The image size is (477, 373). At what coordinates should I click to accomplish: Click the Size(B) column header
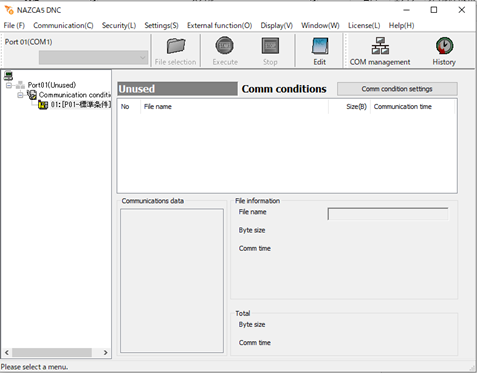pyautogui.click(x=350, y=107)
